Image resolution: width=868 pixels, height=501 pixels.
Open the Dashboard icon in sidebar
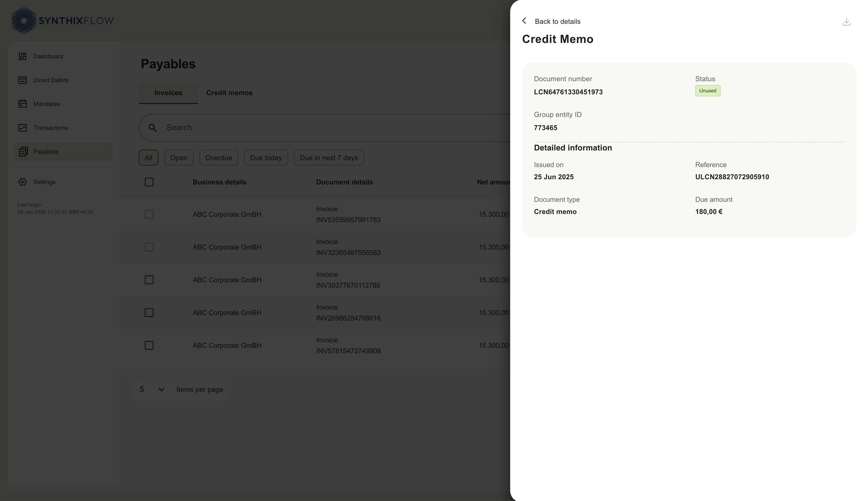click(x=23, y=56)
